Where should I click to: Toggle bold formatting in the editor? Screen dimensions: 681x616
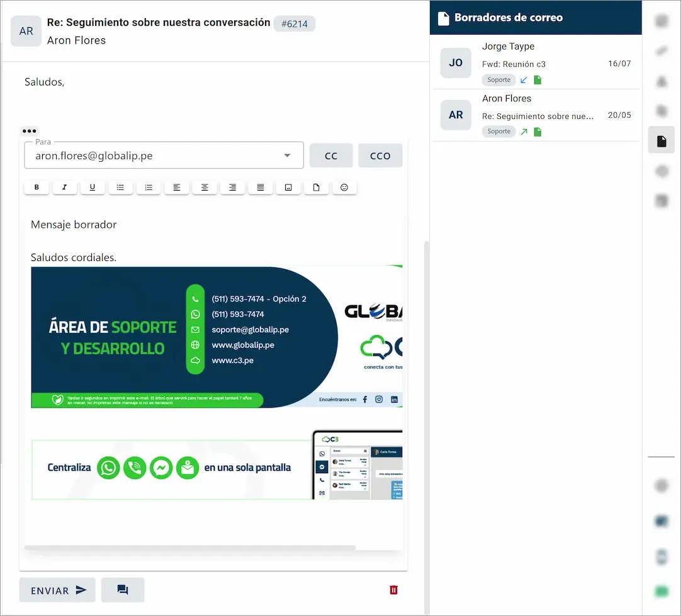point(37,188)
